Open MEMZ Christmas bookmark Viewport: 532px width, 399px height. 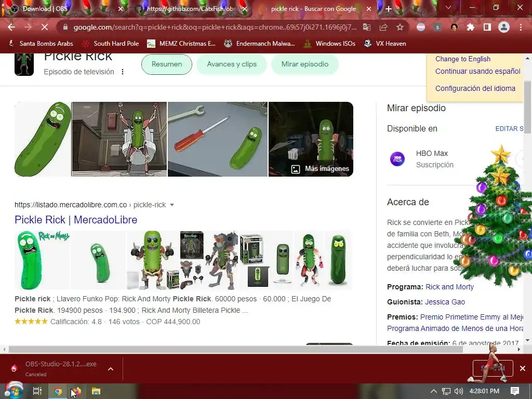(181, 44)
